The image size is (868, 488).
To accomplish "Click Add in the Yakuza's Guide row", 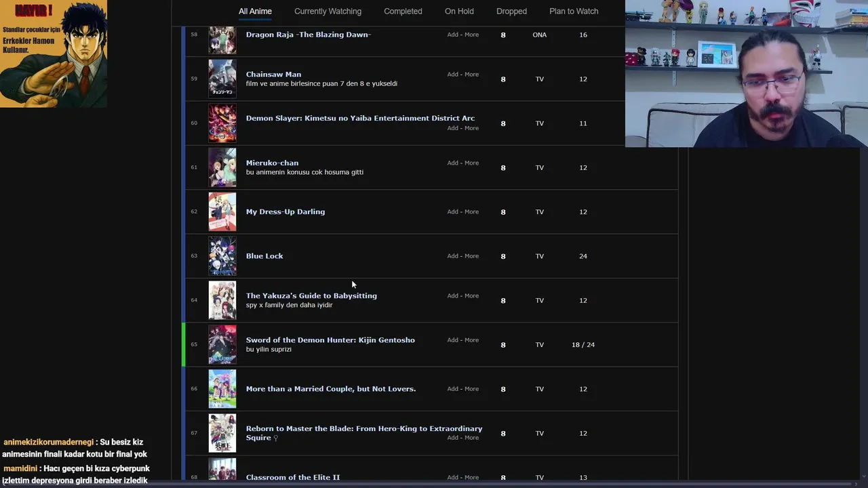I will coord(452,296).
